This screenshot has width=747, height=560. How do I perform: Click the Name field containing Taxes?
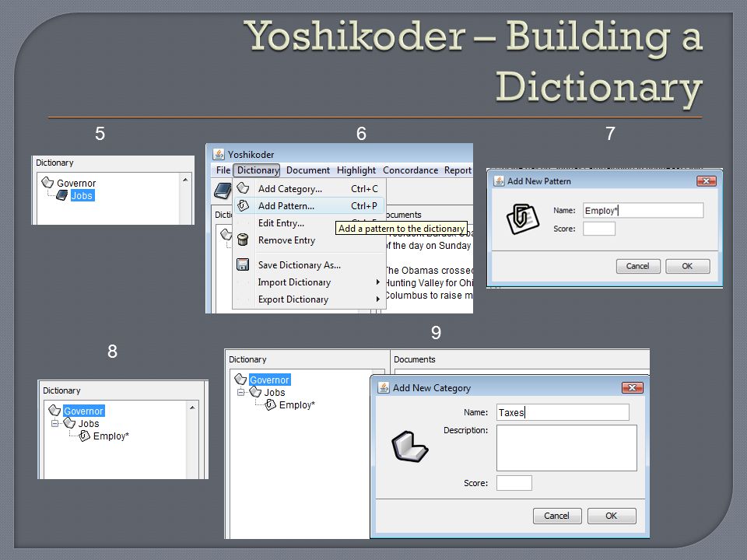(563, 412)
